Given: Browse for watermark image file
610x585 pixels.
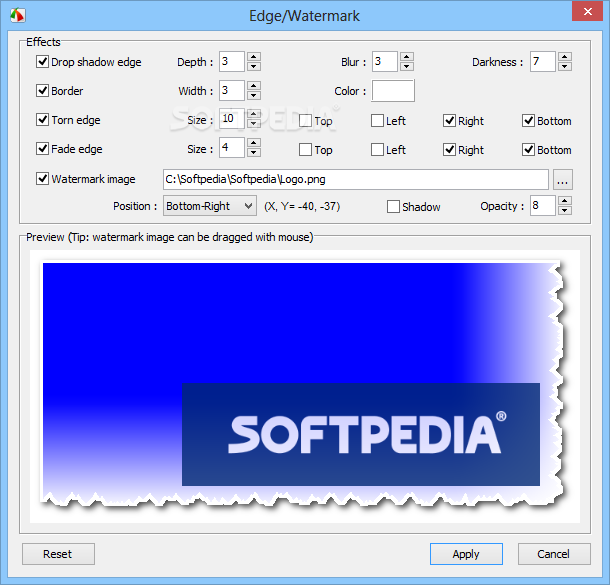Looking at the screenshot, I should pyautogui.click(x=563, y=179).
